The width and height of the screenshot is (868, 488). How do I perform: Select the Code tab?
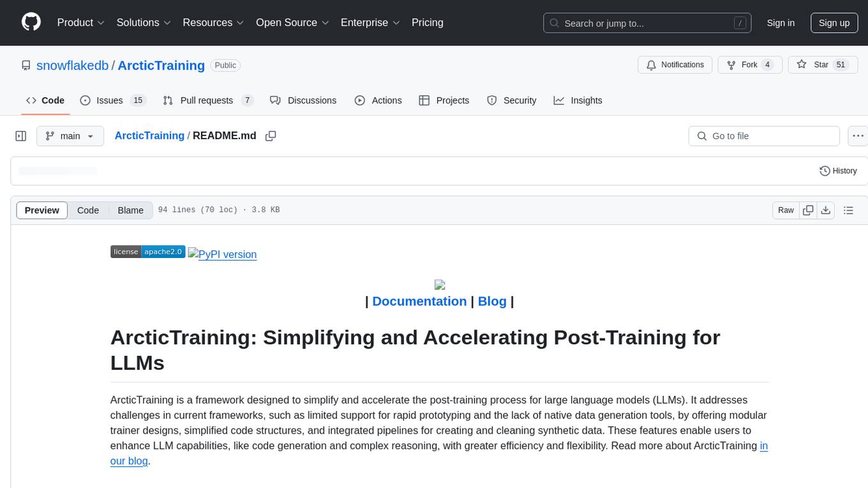[45, 100]
